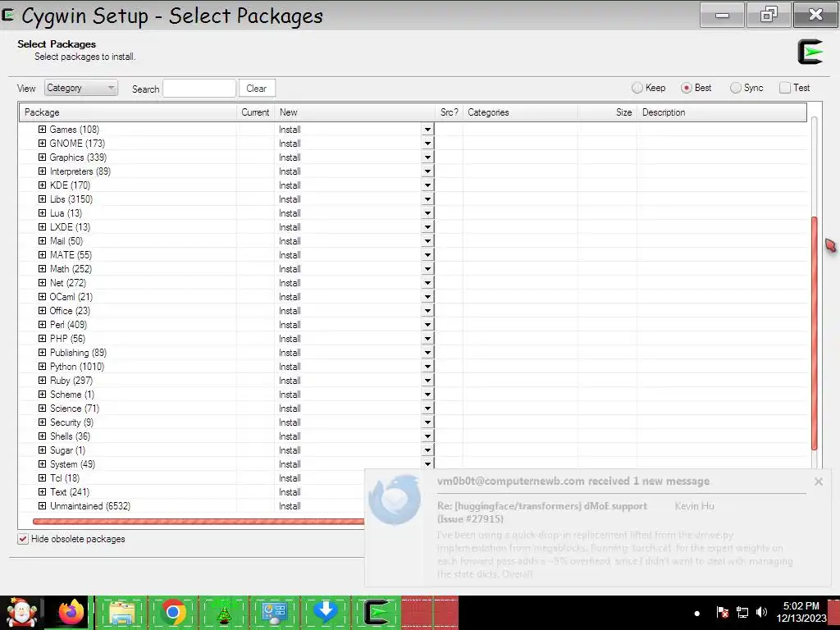
Task: Select the Sync radio button
Action: pyautogui.click(x=736, y=88)
